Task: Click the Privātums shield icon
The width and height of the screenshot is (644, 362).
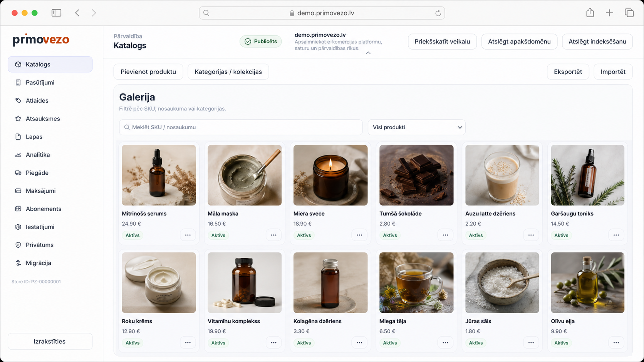Action: coord(18,245)
